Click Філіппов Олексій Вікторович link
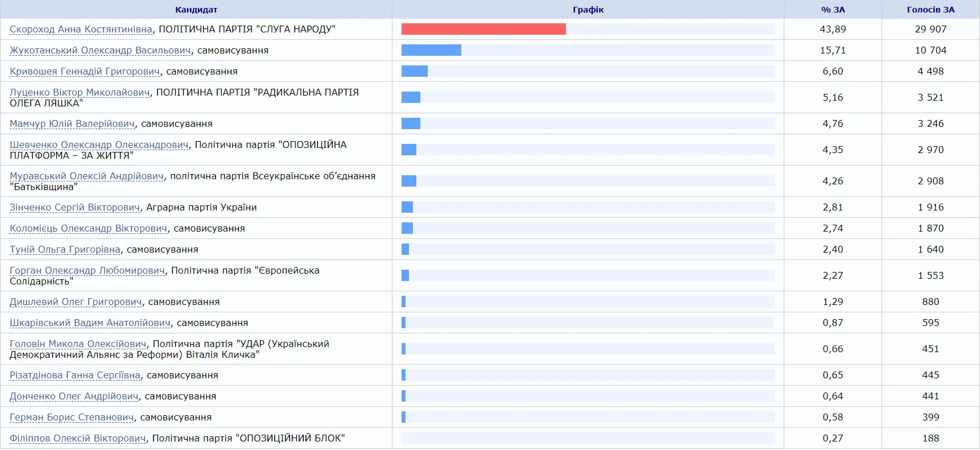 [x=78, y=439]
